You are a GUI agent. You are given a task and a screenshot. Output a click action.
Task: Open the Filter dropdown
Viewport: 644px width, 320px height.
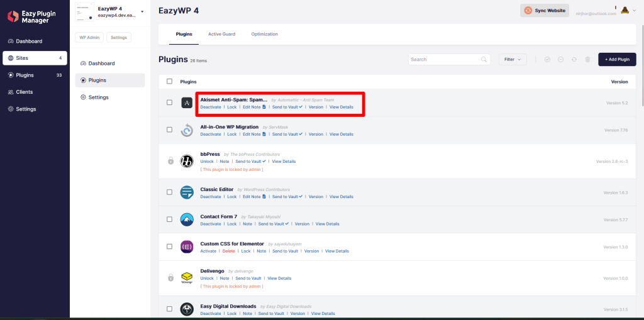(x=513, y=60)
